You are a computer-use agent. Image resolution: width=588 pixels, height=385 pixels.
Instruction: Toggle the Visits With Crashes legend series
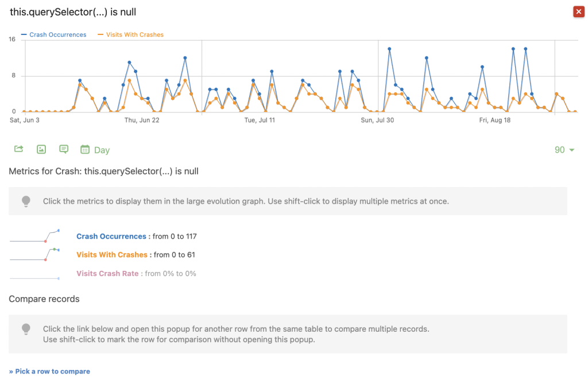coord(131,35)
